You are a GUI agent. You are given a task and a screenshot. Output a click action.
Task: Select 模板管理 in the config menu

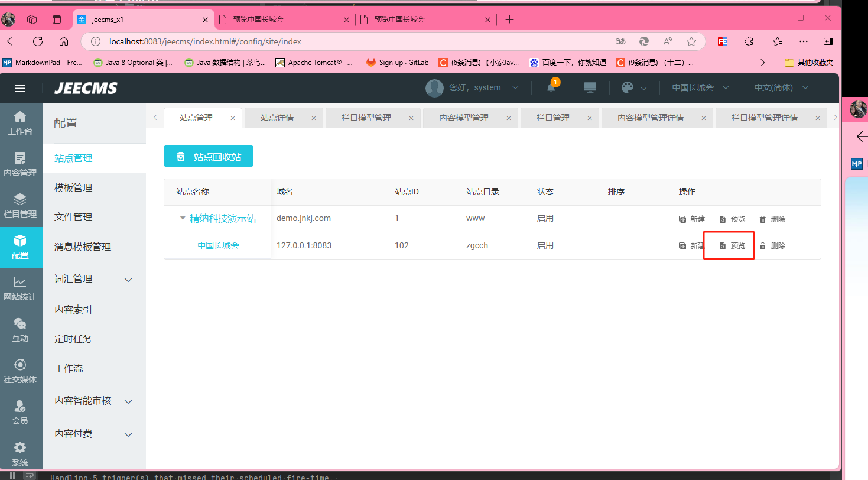73,187
